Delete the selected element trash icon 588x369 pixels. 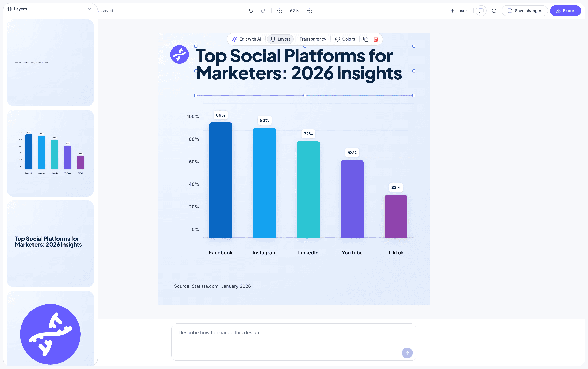(x=376, y=39)
